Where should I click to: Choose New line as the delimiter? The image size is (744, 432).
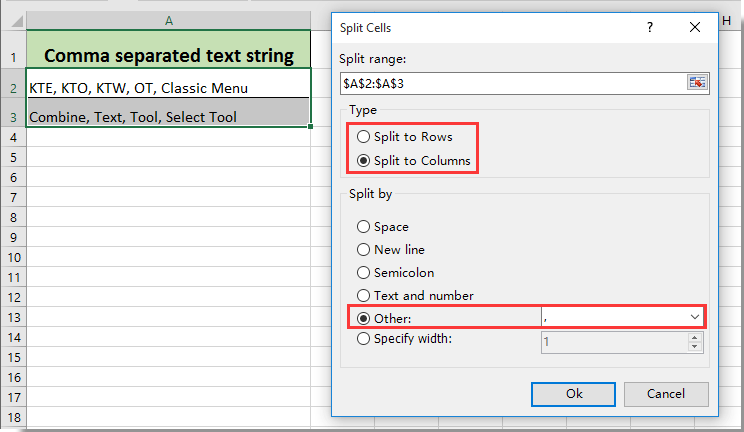(x=363, y=250)
